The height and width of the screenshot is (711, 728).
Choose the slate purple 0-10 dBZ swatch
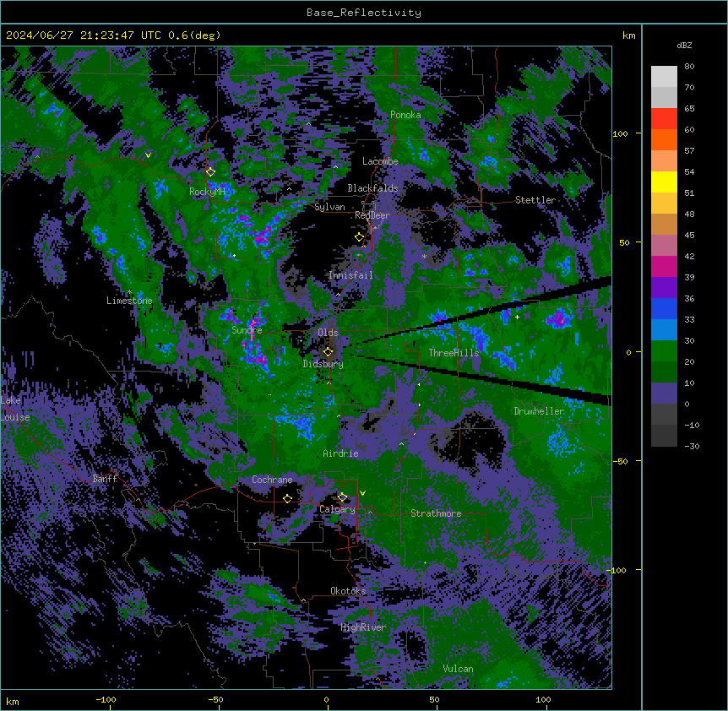pos(664,393)
